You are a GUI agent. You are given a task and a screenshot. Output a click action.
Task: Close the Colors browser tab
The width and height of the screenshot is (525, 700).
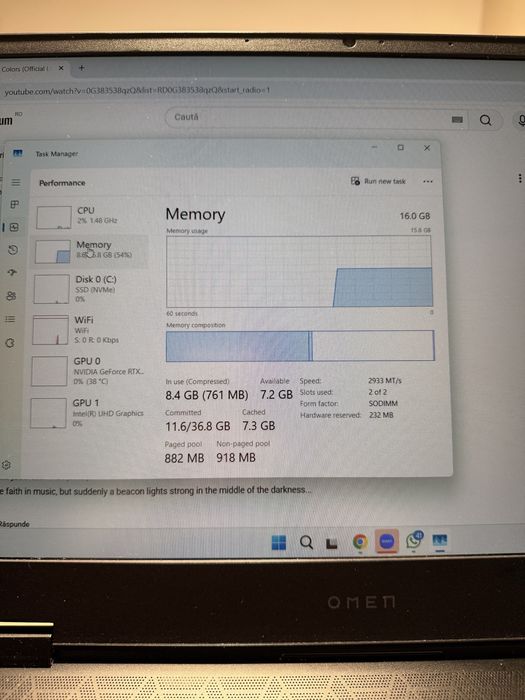(61, 68)
